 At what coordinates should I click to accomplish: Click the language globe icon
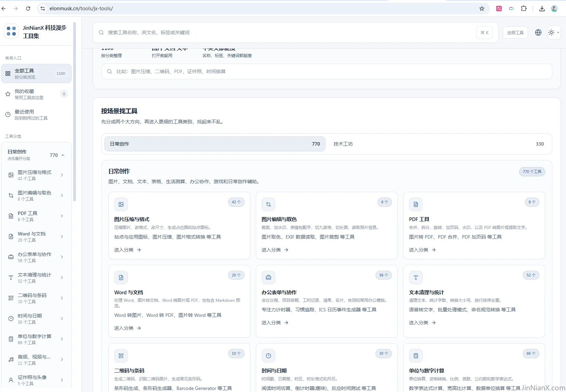(538, 32)
